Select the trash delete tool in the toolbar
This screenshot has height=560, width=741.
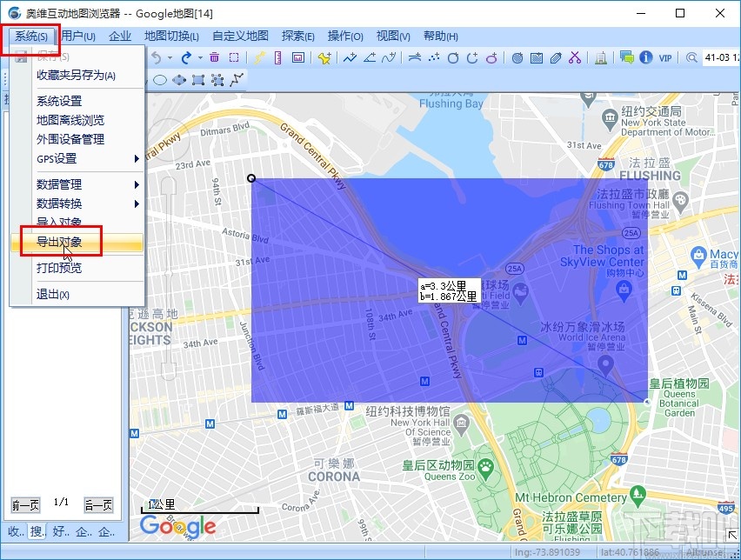[x=215, y=57]
